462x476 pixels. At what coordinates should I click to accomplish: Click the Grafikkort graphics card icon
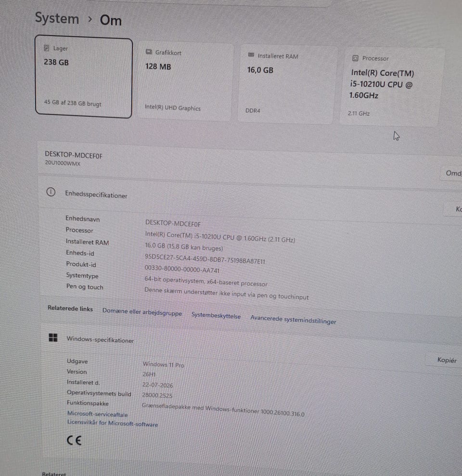[149, 52]
